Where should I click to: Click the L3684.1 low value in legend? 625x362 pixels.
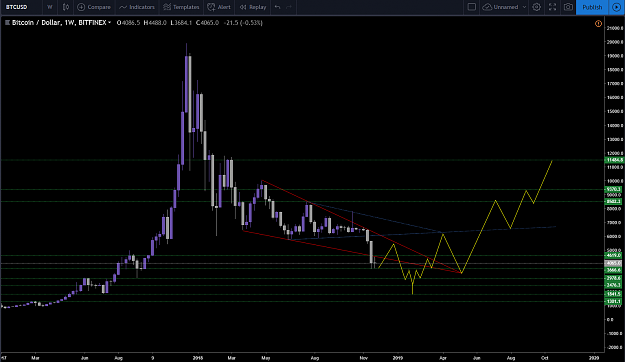click(x=181, y=23)
